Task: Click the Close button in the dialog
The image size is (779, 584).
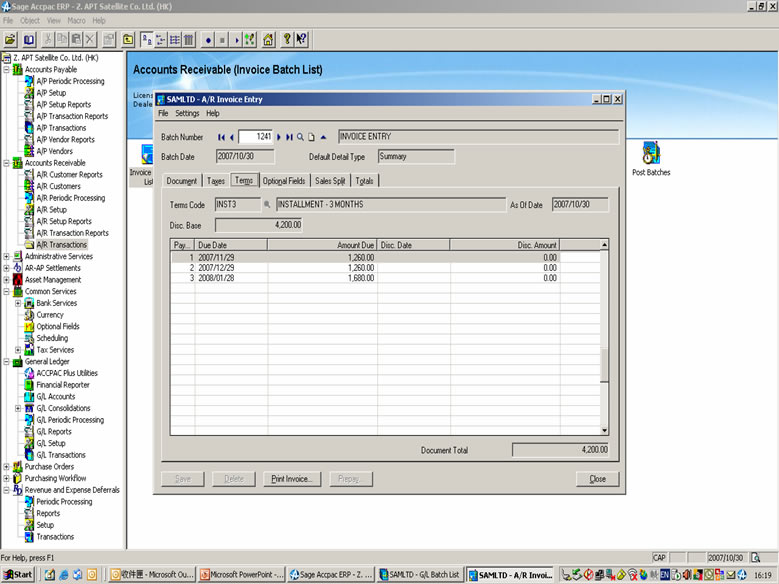Action: tap(597, 479)
